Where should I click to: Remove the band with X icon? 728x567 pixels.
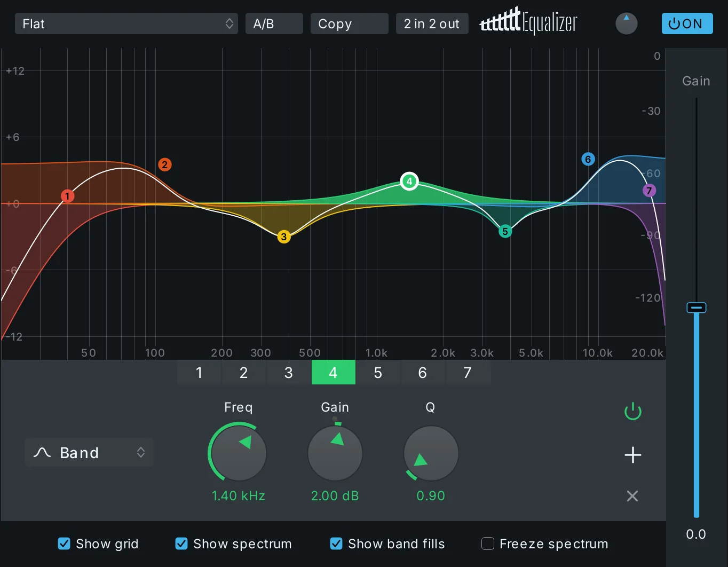pos(632,496)
